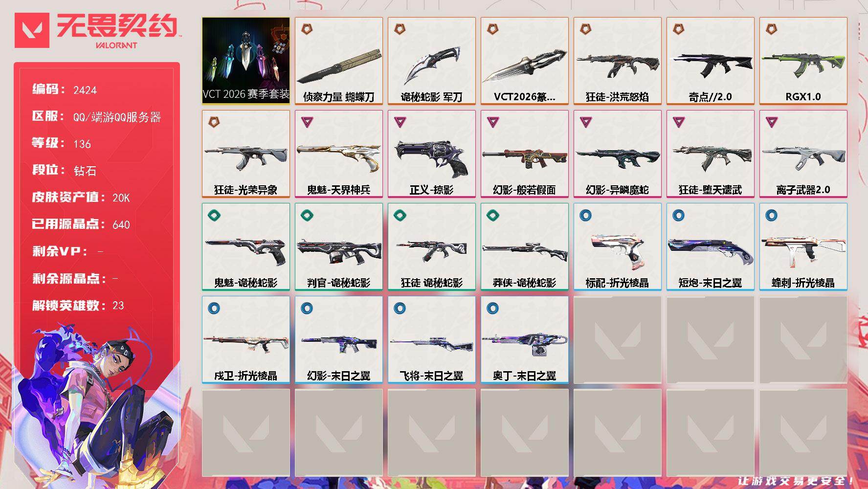This screenshot has height=489, width=868.
Task: Click the Valorant logo icon
Action: coord(32,30)
